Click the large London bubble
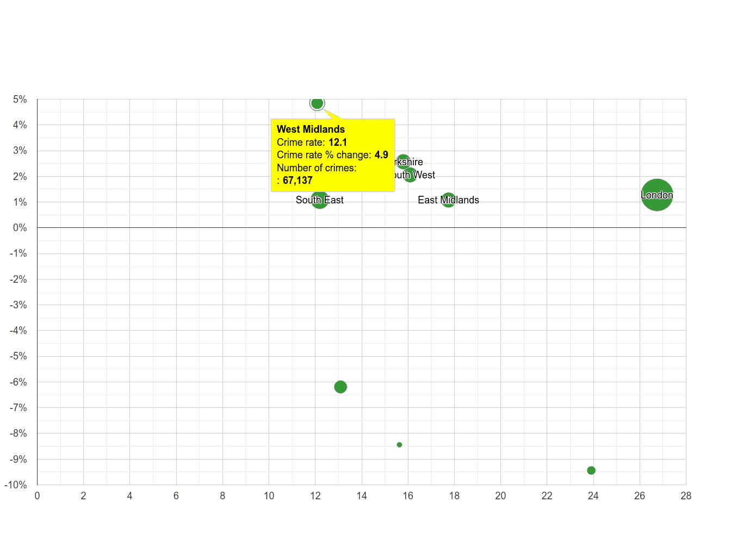 (657, 195)
